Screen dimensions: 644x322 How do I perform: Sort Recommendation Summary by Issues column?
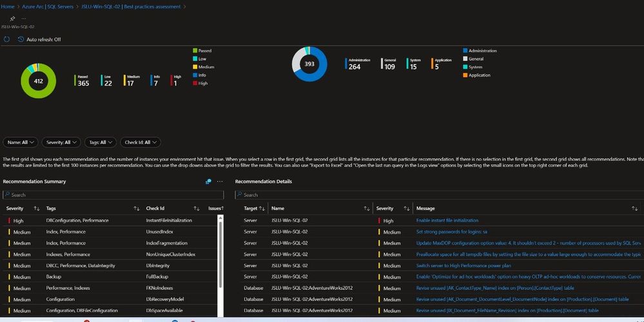[x=216, y=209]
